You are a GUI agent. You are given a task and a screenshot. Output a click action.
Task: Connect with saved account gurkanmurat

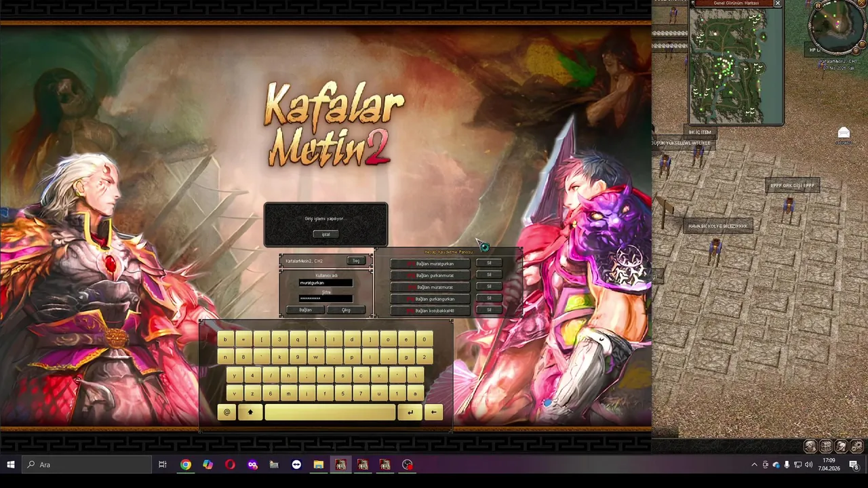(430, 275)
